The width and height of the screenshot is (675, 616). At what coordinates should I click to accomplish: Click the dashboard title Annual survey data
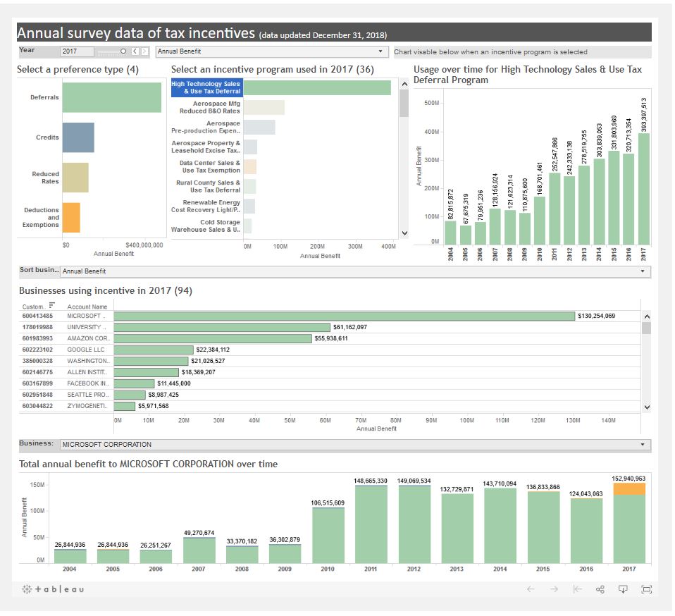pyautogui.click(x=135, y=33)
